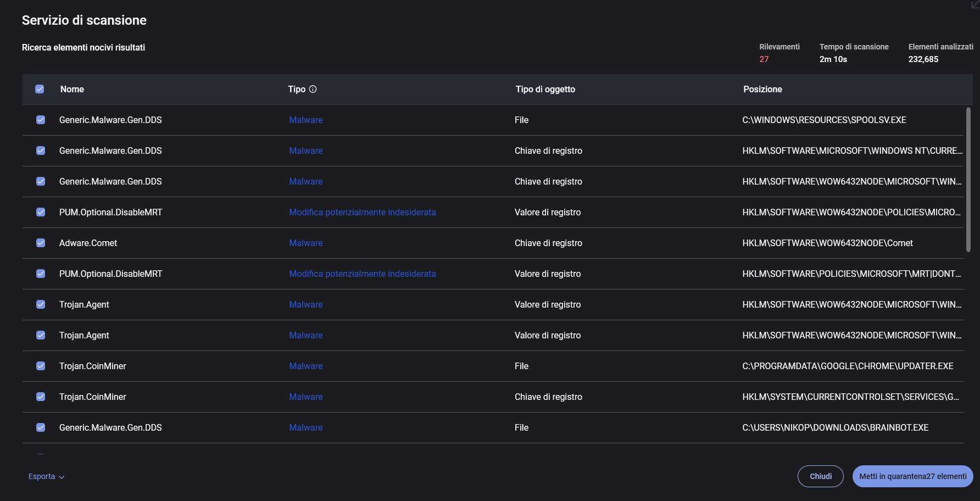The height and width of the screenshot is (501, 980).
Task: Click Metti in quarantena 27 elementi button
Action: [912, 476]
